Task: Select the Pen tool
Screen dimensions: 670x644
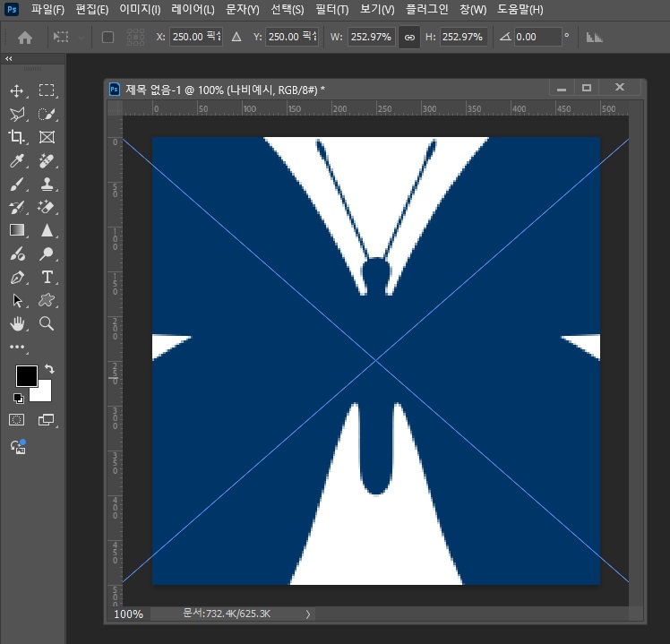Action: tap(17, 278)
